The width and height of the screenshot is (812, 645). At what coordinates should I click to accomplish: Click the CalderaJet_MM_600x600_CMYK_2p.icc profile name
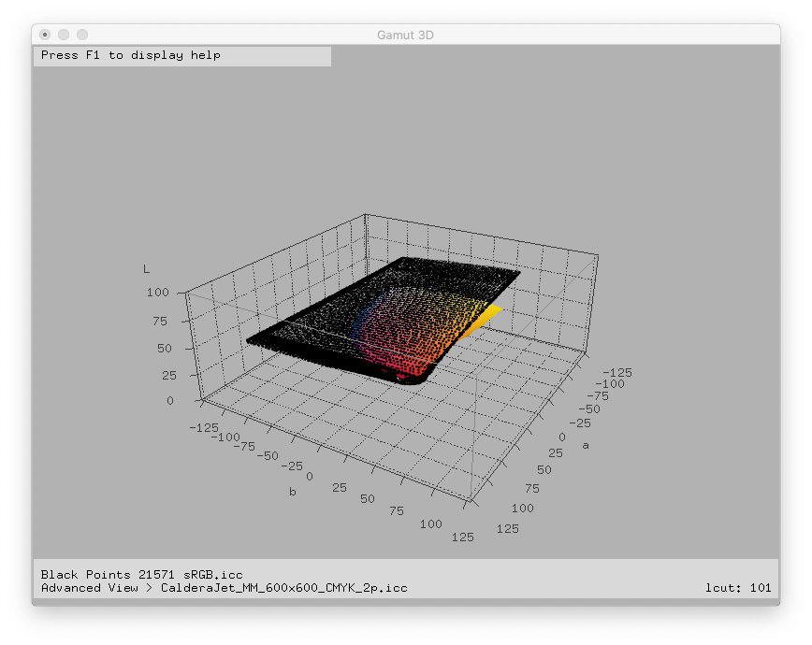[x=283, y=588]
